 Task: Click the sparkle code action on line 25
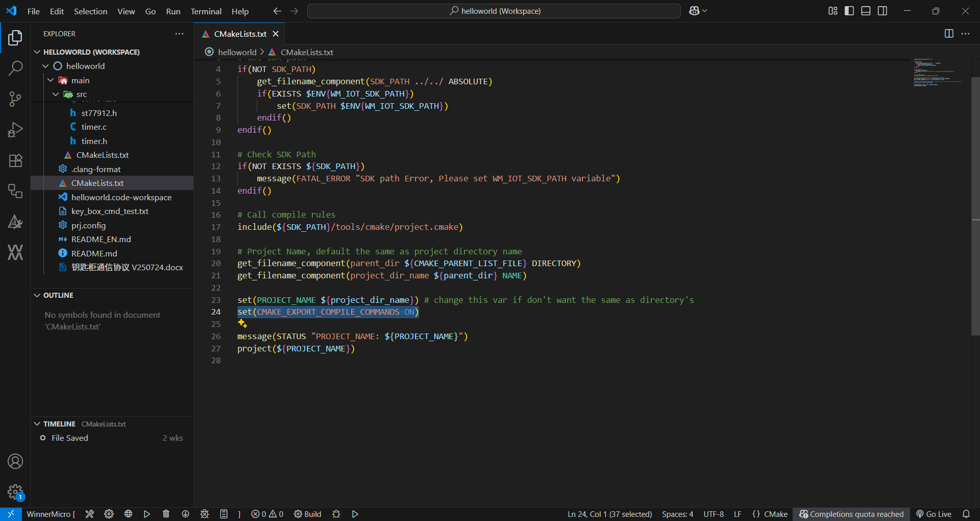(x=242, y=323)
